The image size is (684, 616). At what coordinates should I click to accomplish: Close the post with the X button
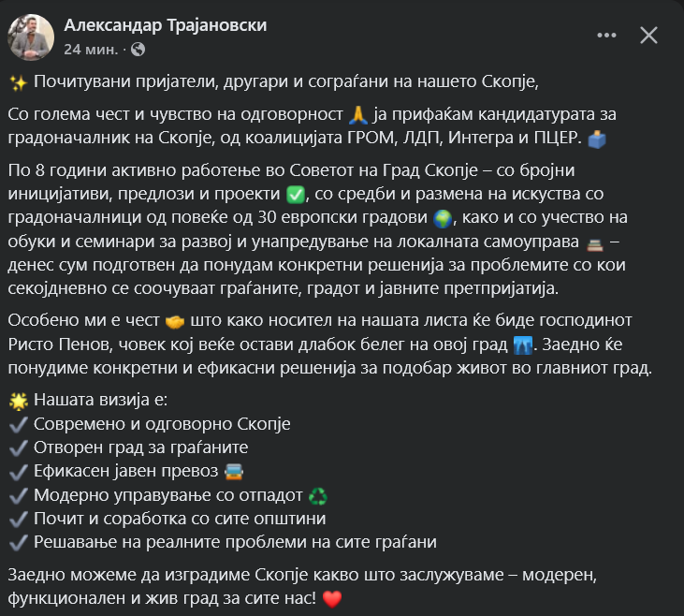pos(648,37)
